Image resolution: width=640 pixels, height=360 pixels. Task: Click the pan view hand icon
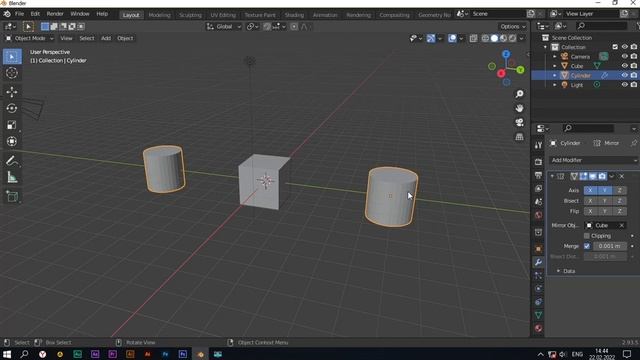[519, 108]
